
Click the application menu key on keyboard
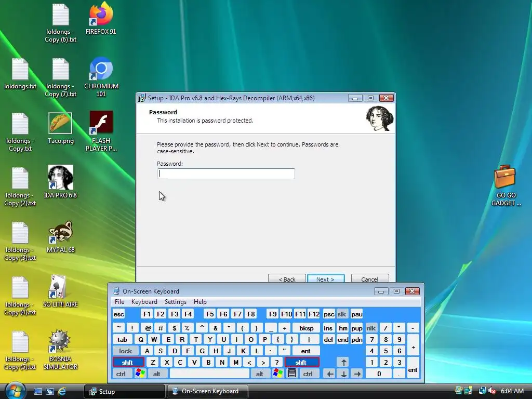coord(291,374)
